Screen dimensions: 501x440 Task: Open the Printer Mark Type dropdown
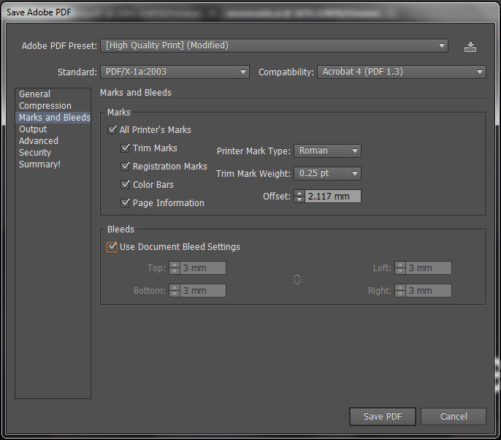pyautogui.click(x=328, y=151)
